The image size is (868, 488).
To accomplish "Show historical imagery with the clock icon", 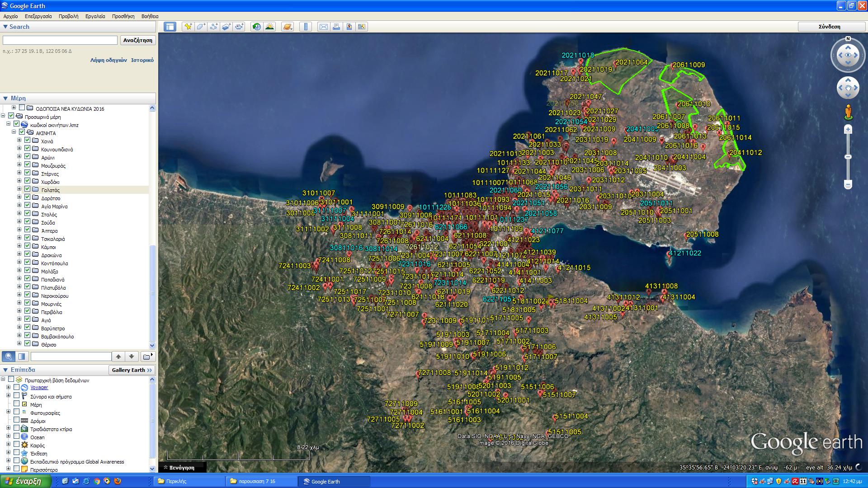I will click(x=257, y=27).
